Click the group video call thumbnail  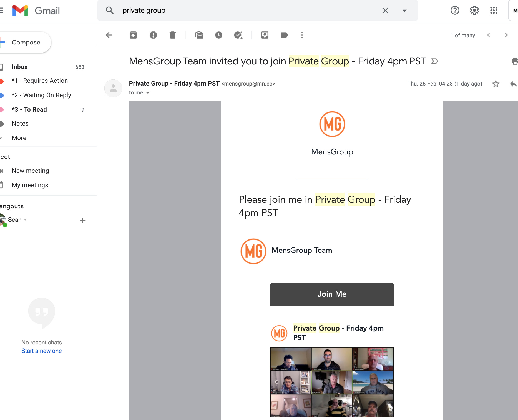[332, 382]
